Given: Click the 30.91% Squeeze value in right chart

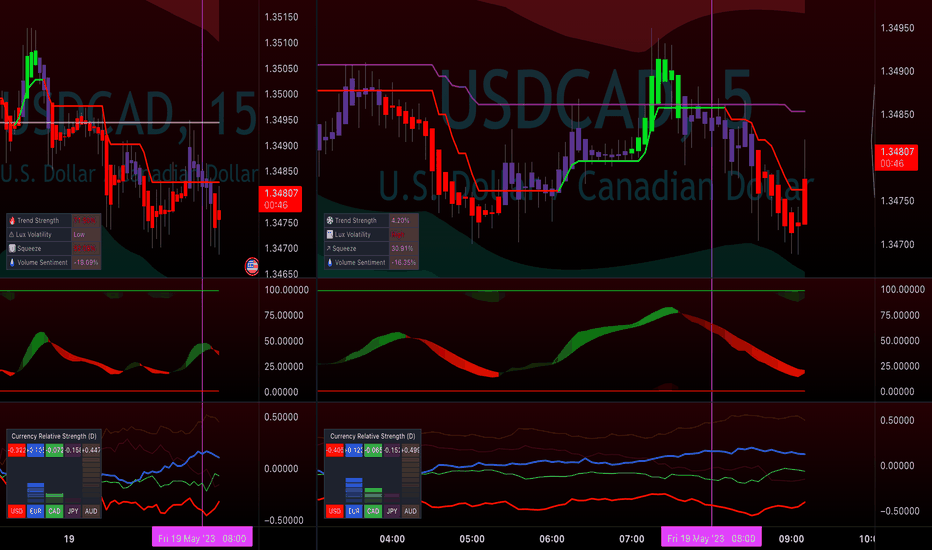Looking at the screenshot, I should (x=402, y=249).
